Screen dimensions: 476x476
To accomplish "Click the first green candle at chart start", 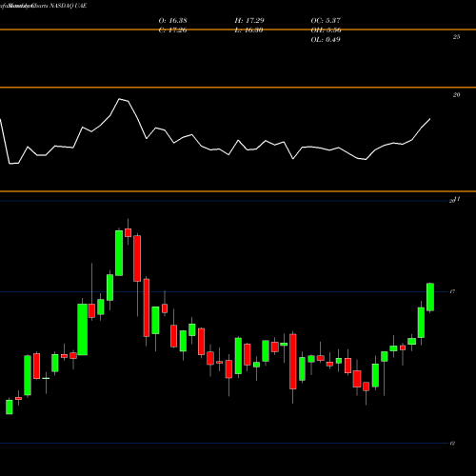I will 10,407.
